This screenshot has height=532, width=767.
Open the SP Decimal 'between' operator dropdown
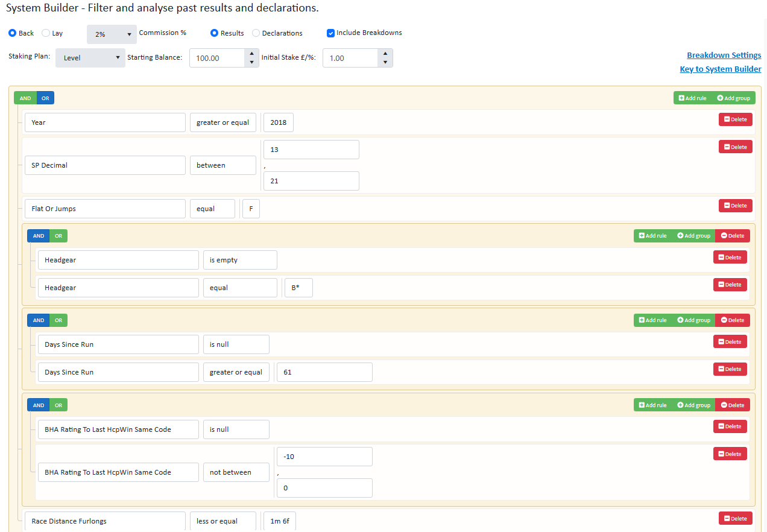[x=223, y=165]
